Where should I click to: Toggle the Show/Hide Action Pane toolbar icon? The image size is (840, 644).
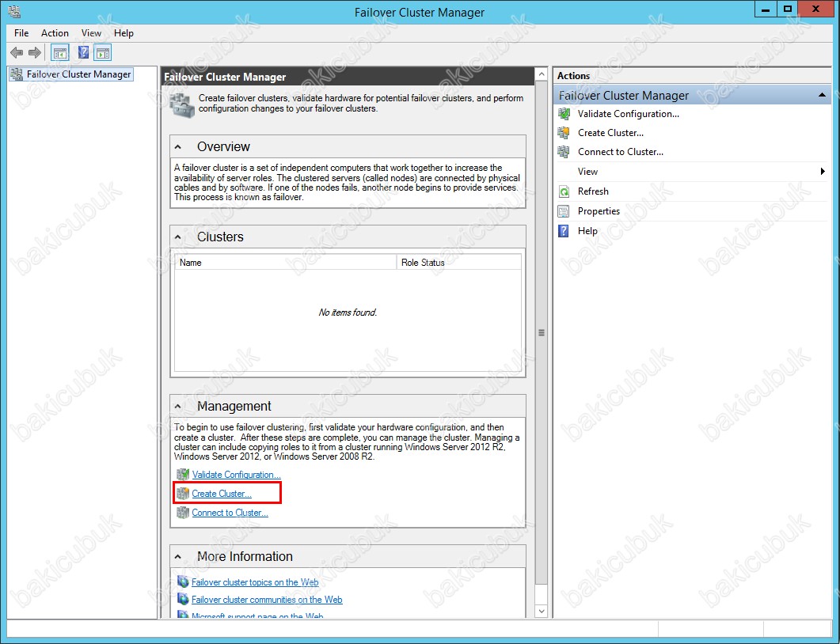click(102, 52)
